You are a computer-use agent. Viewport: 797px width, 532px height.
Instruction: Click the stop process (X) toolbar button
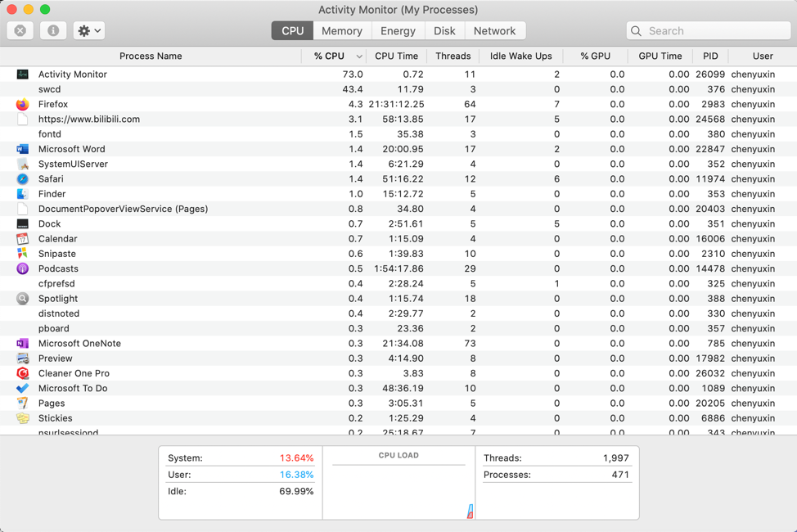[x=20, y=31]
